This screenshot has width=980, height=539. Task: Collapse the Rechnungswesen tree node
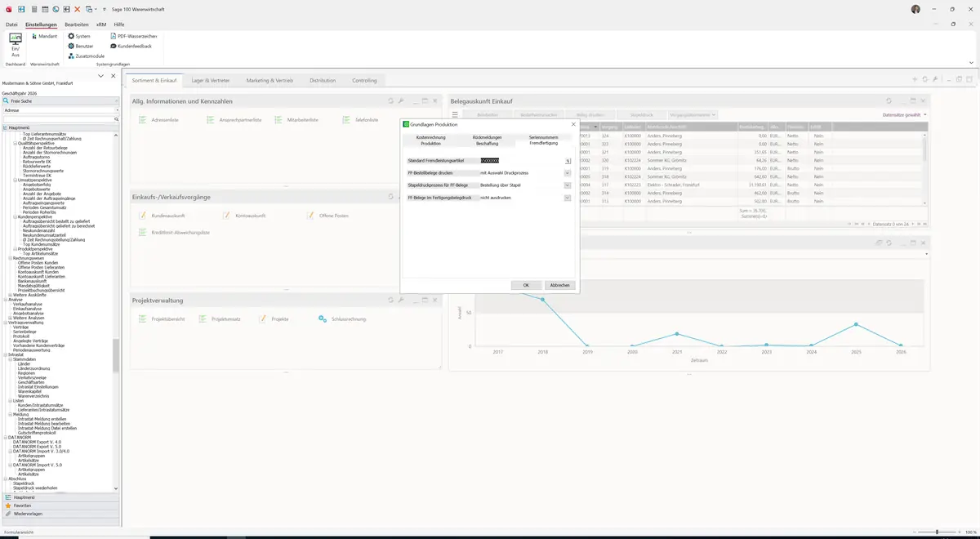coord(11,258)
